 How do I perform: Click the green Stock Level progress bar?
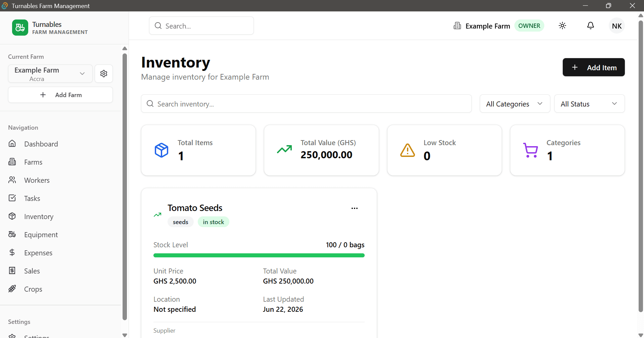click(259, 255)
